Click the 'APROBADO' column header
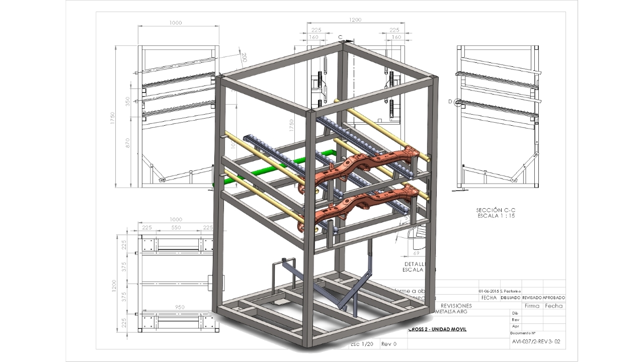The image size is (644, 362). pos(554,298)
